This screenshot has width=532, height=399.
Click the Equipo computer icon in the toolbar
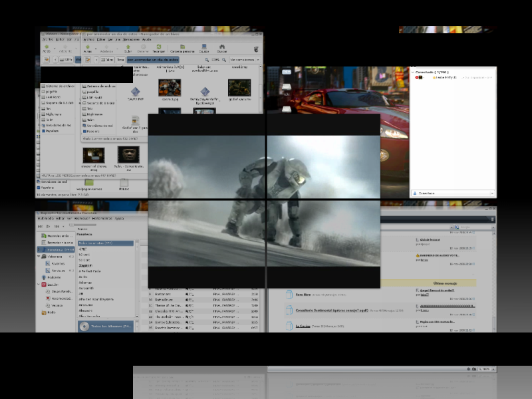click(204, 48)
